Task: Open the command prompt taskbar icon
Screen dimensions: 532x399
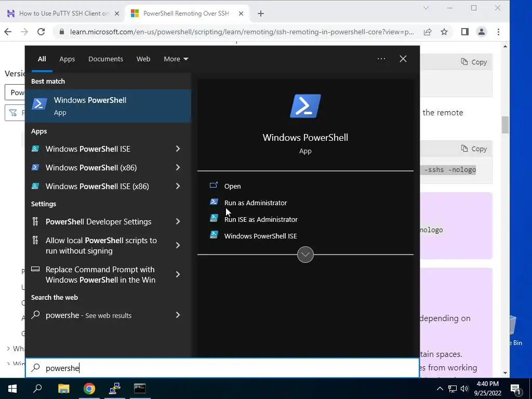Action: coord(140,389)
